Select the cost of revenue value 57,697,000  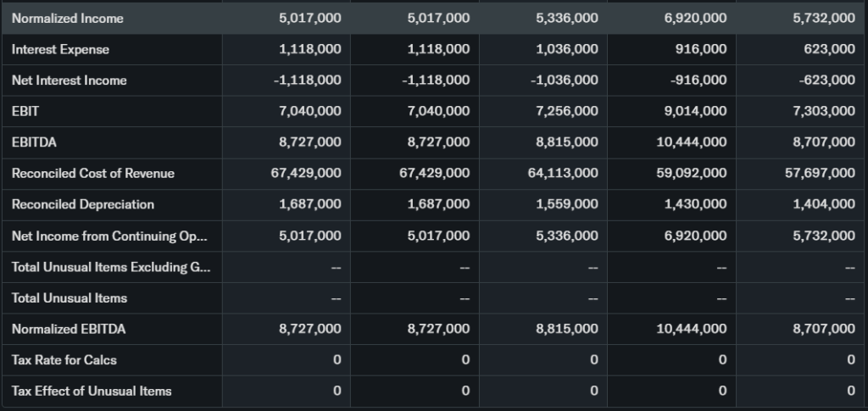(x=821, y=173)
